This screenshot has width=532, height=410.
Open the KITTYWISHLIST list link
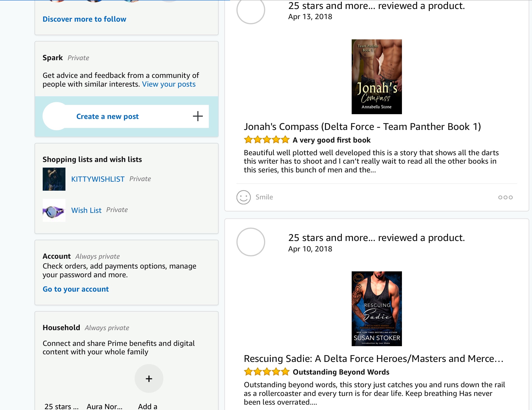(98, 179)
